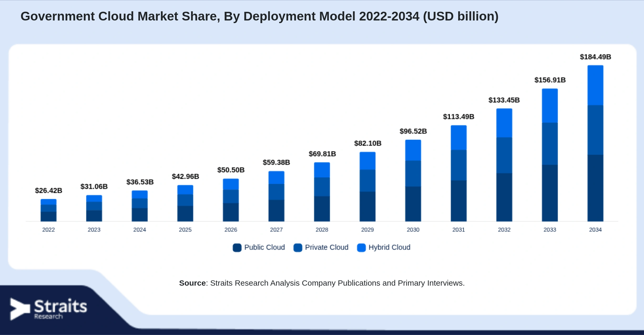Click the Public Cloud segment of 2026 bar
The image size is (644, 335).
coord(231,212)
